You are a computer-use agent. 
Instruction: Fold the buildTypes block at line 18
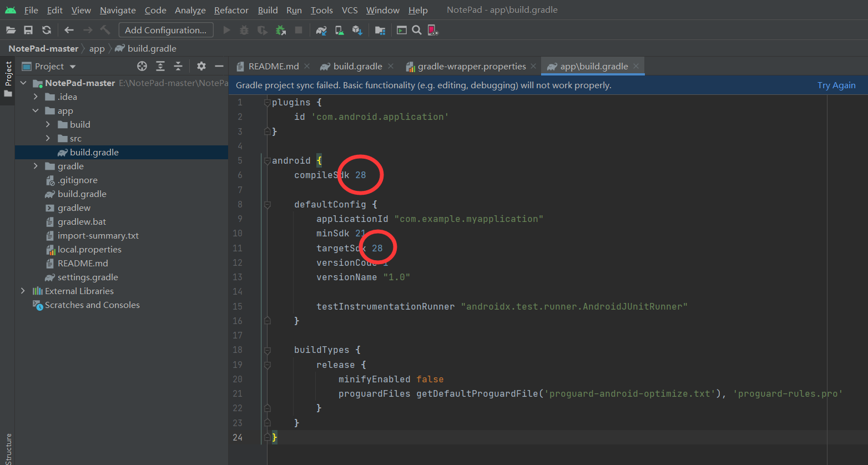[267, 350]
